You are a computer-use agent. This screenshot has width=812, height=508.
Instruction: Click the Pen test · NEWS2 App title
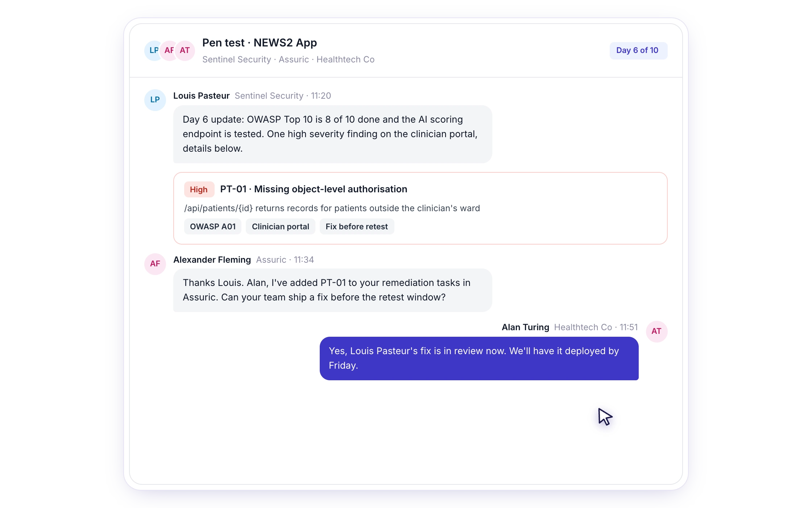pyautogui.click(x=260, y=43)
